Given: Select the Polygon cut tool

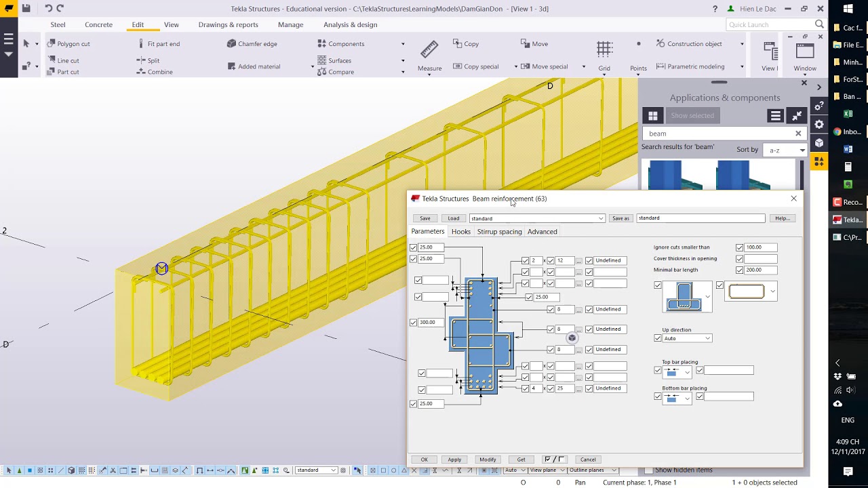Looking at the screenshot, I should pos(68,43).
